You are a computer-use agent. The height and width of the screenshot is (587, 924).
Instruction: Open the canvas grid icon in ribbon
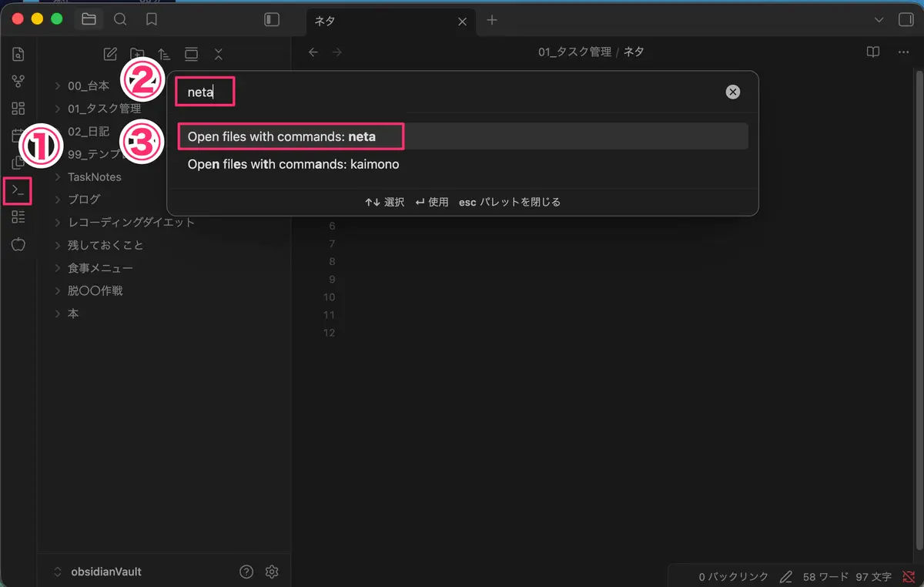click(18, 108)
